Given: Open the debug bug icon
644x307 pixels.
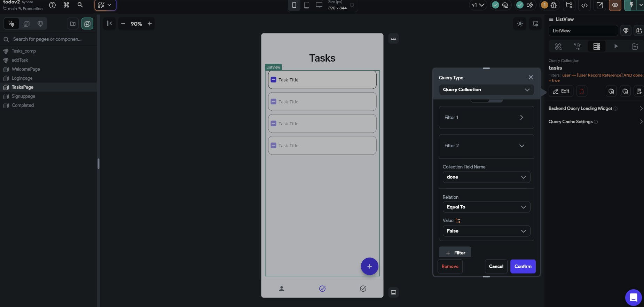Looking at the screenshot, I should coord(553,5).
